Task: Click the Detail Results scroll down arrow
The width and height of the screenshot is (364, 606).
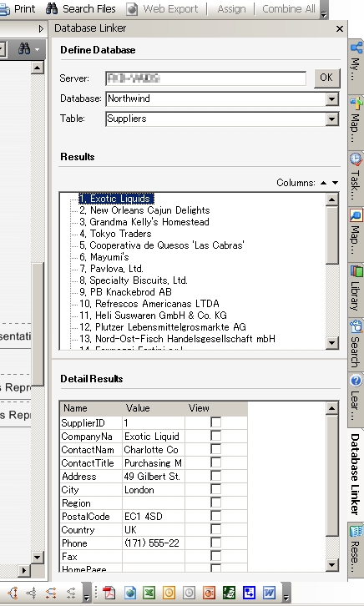Action: 332,565
